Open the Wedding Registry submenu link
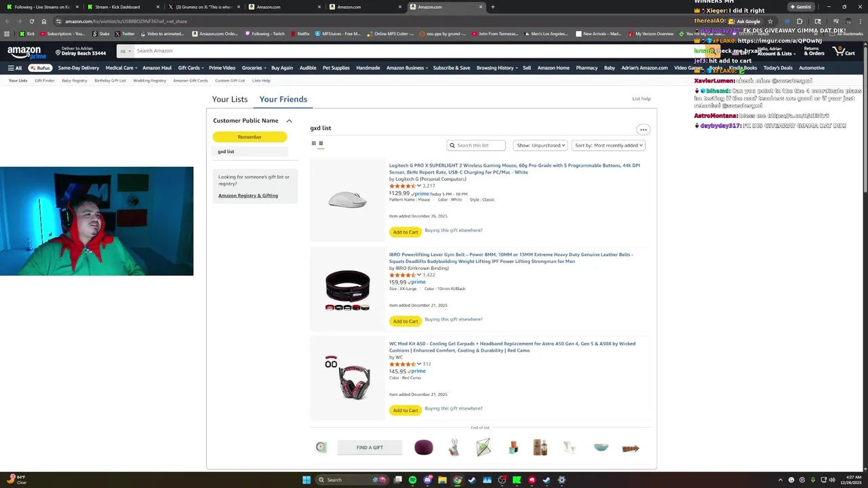Screen dimensions: 868x488 click(149, 81)
